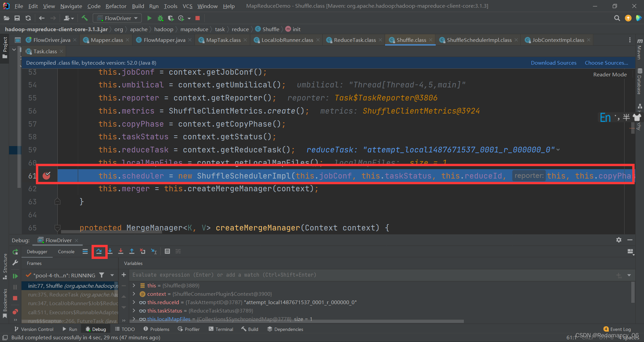Image resolution: width=644 pixels, height=342 pixels.
Task: Click the Search Everywhere magnifier icon
Action: tap(617, 18)
